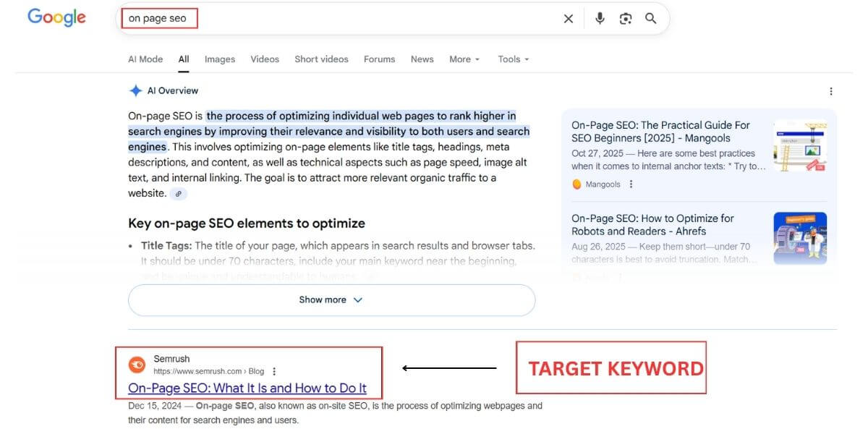Click the Tools option
868x434 pixels.
tap(511, 59)
